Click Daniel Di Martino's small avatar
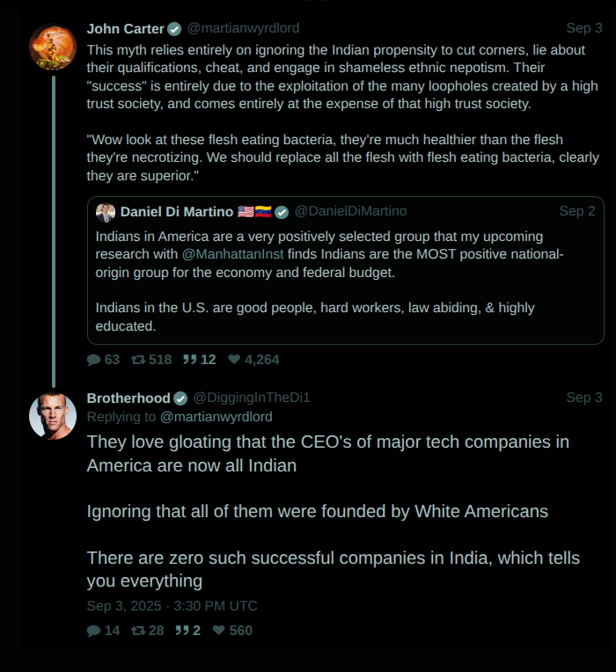Screen dimensions: 616x672 (x=106, y=212)
